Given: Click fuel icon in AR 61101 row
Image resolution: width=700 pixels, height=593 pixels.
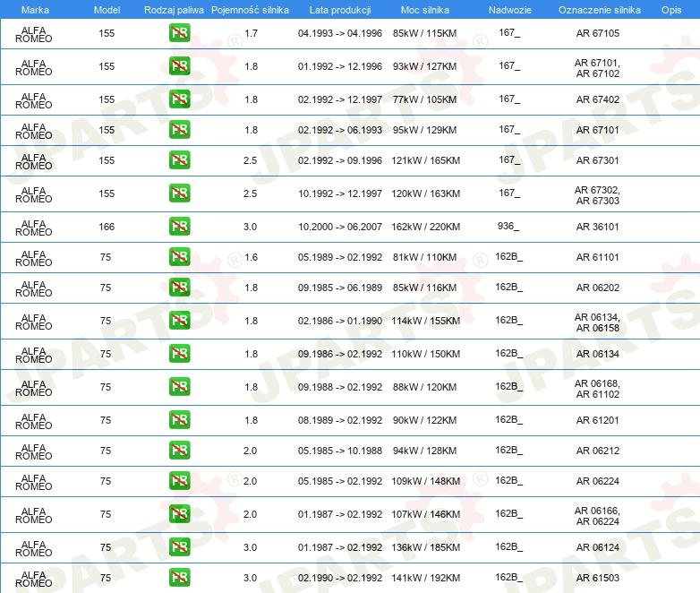Looking at the screenshot, I should [179, 257].
